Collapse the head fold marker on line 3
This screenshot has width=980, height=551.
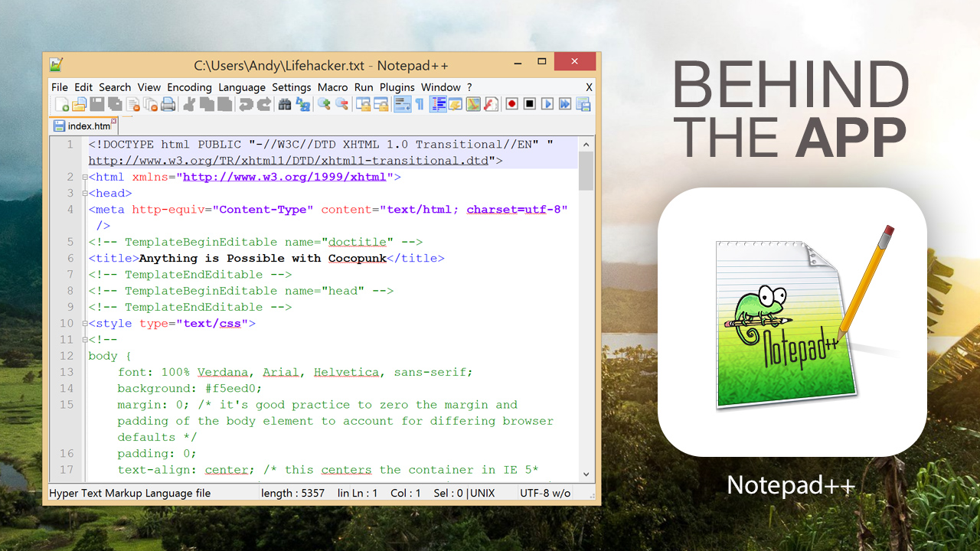tap(85, 194)
